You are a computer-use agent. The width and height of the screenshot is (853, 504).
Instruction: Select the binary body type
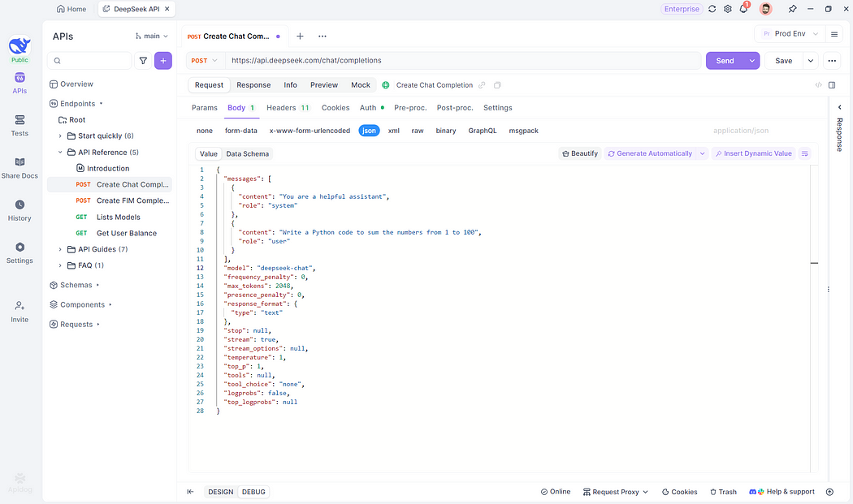coord(445,131)
